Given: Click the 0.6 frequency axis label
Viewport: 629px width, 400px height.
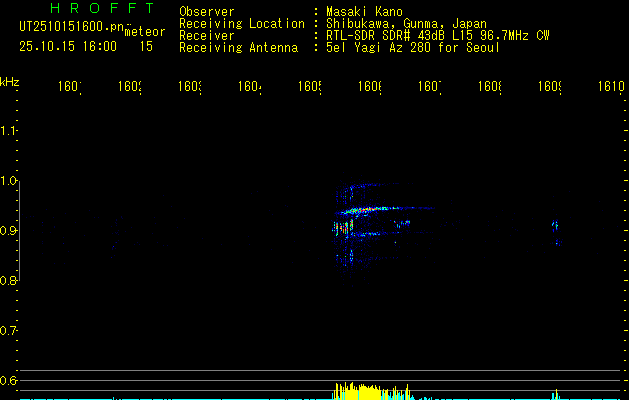Looking at the screenshot, I should [x=9, y=380].
